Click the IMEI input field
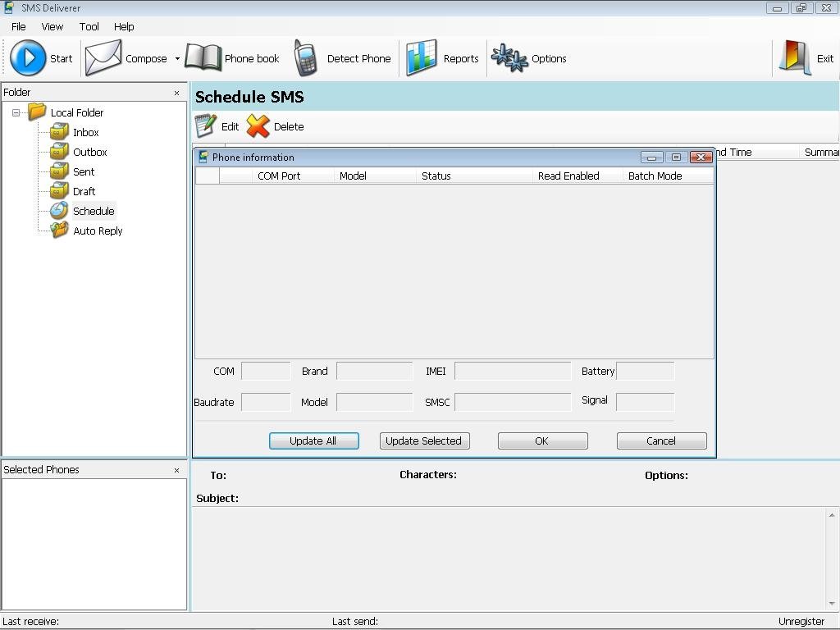This screenshot has height=630, width=840. 513,371
